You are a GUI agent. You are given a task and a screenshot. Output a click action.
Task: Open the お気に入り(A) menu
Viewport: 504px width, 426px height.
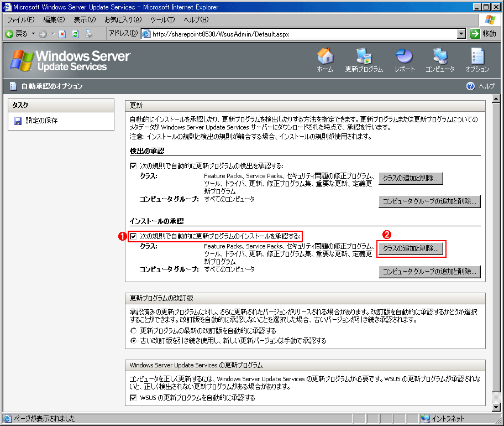[123, 20]
